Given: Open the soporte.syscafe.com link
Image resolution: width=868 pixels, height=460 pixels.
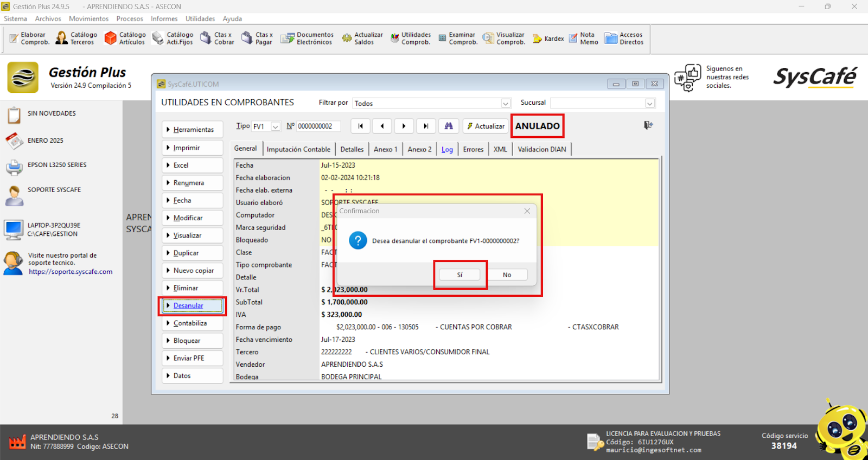Looking at the screenshot, I should (71, 272).
